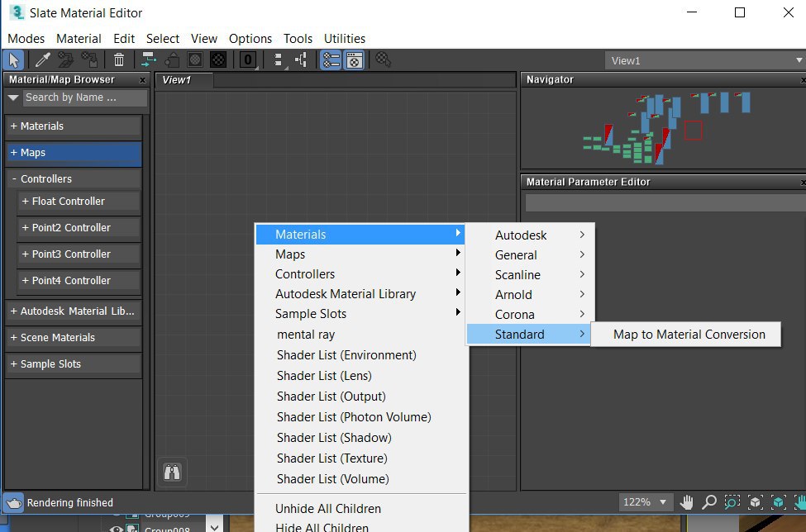
Task: Expand the Materials group in browser
Action: [x=73, y=126]
